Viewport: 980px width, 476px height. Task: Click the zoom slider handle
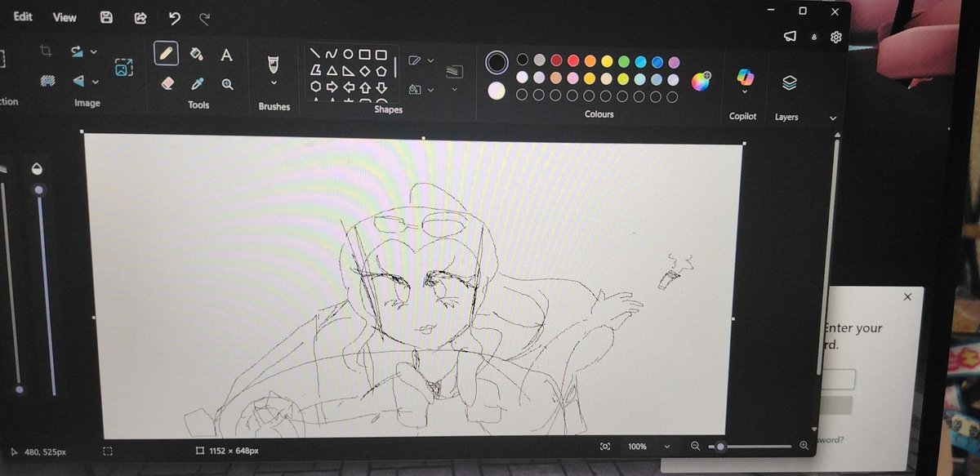pos(720,447)
